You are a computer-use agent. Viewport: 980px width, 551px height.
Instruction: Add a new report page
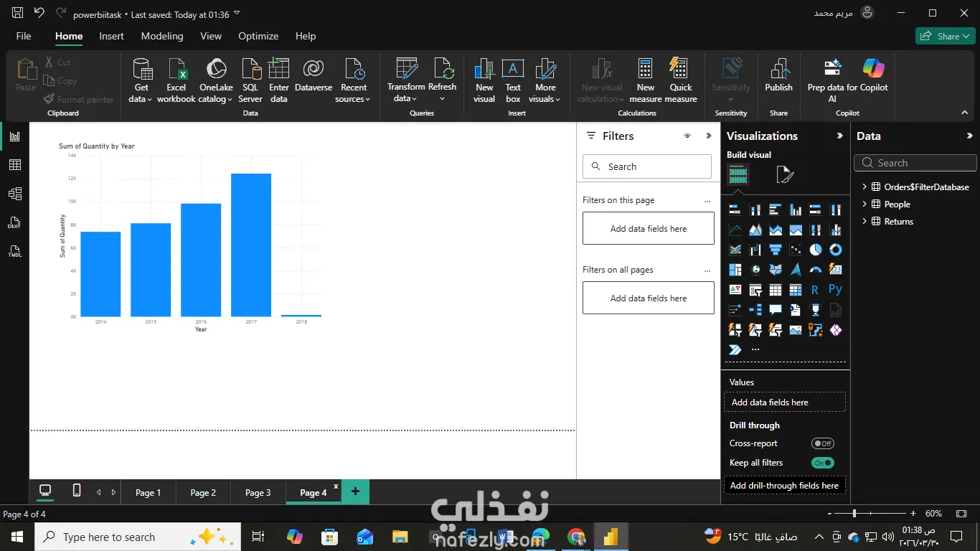point(355,491)
